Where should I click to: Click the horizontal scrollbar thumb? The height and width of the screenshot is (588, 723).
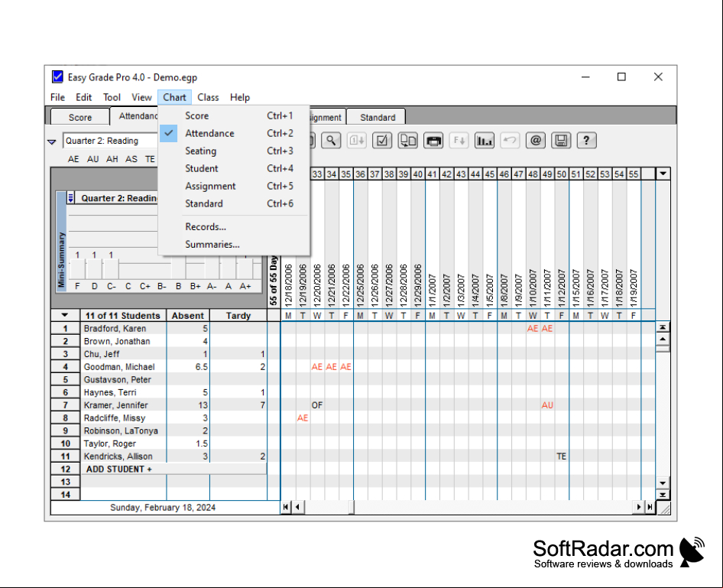coord(352,507)
